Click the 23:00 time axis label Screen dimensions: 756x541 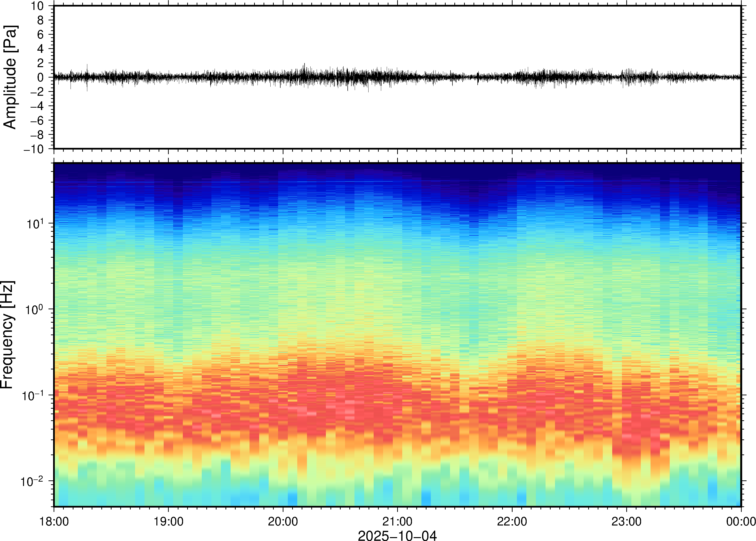pyautogui.click(x=626, y=521)
